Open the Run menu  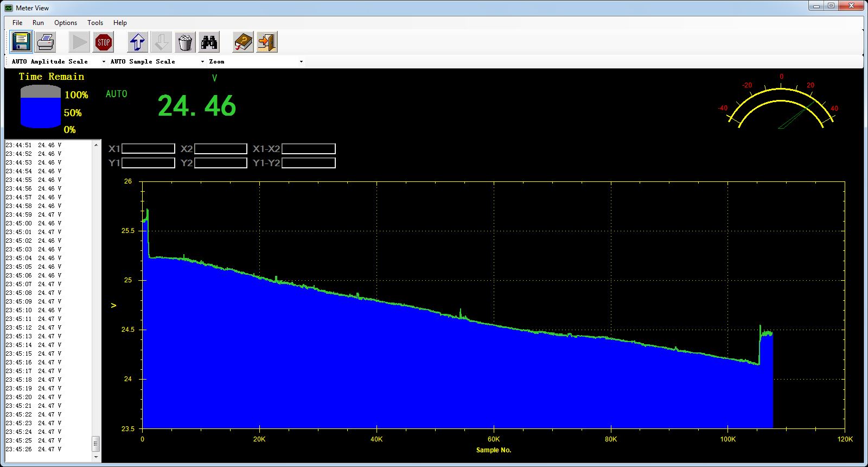click(x=38, y=23)
